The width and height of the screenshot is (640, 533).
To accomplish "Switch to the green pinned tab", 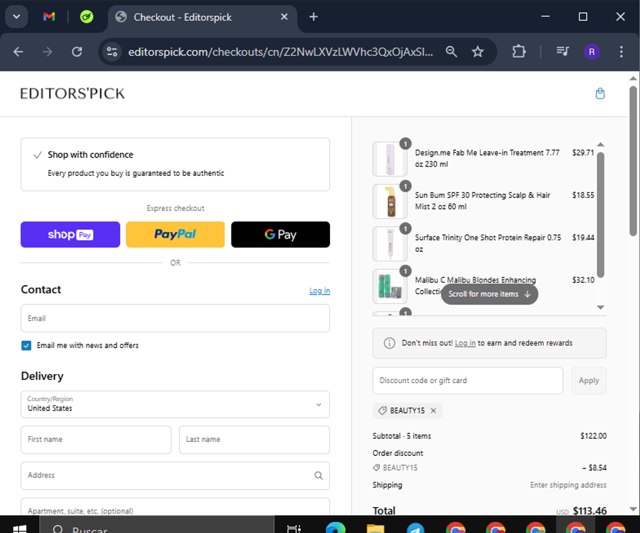I will click(x=87, y=17).
